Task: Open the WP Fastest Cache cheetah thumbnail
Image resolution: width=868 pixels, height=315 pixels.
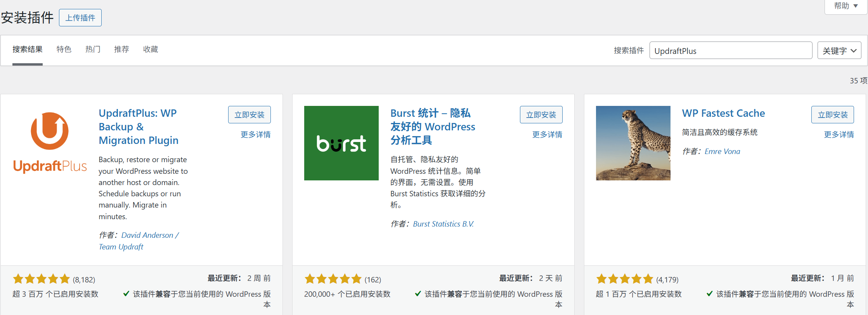Action: pos(633,143)
